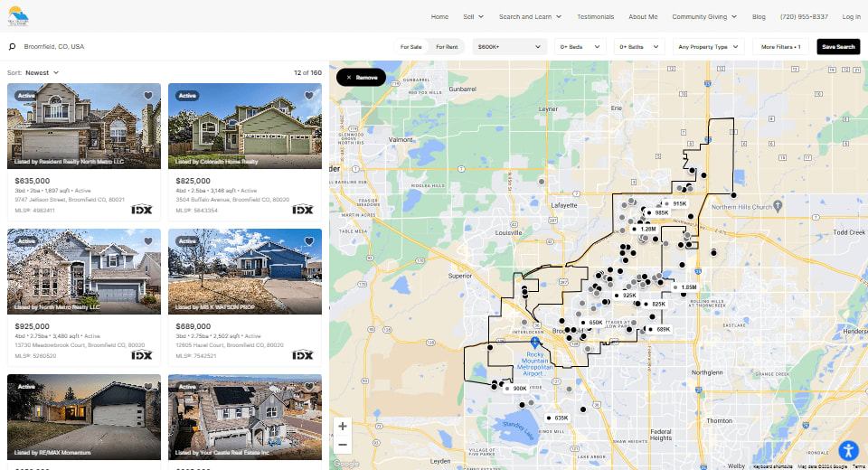The image size is (868, 470).
Task: Remove the drawn map boundary
Action: (361, 78)
